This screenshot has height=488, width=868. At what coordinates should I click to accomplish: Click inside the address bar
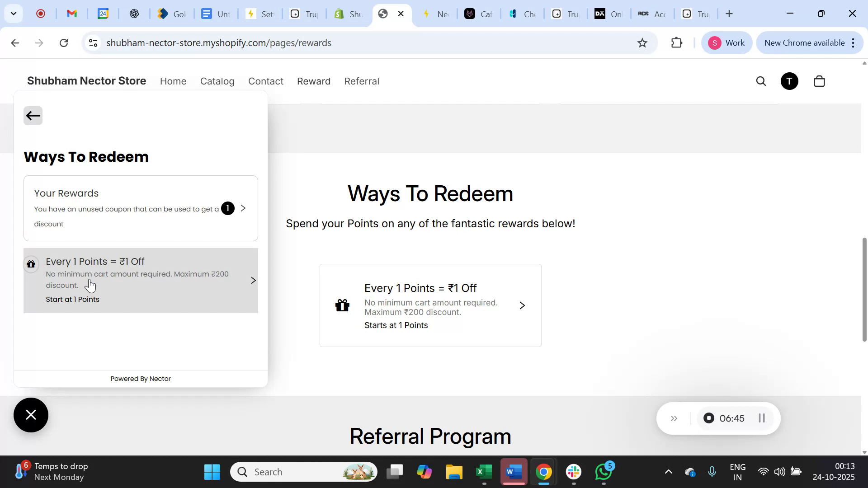(x=316, y=42)
